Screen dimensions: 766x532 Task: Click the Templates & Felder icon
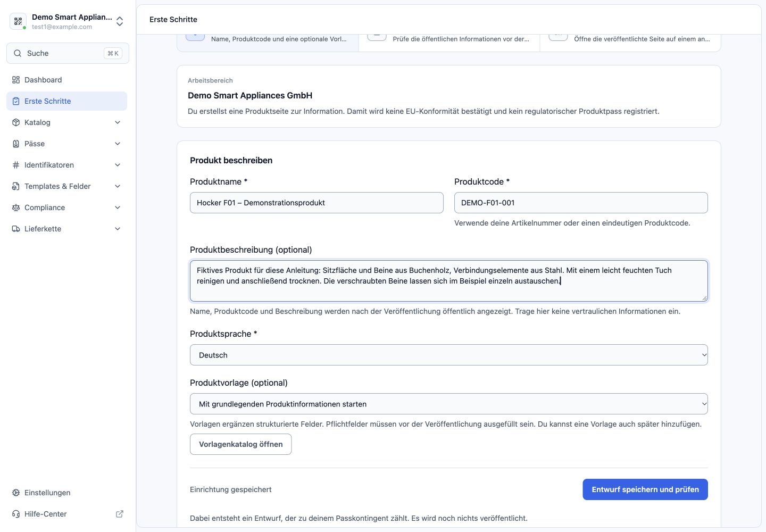coord(16,186)
